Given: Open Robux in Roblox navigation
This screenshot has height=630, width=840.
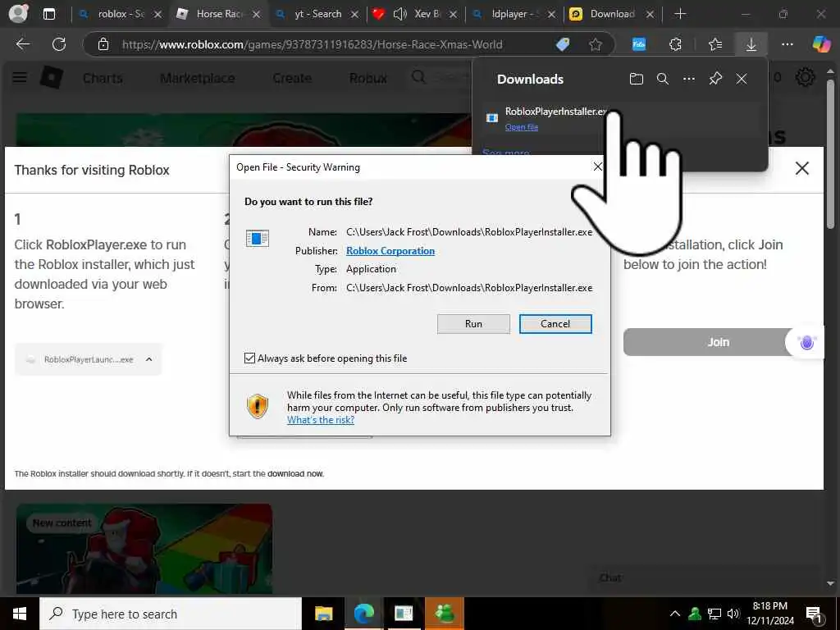Looking at the screenshot, I should pos(368,78).
